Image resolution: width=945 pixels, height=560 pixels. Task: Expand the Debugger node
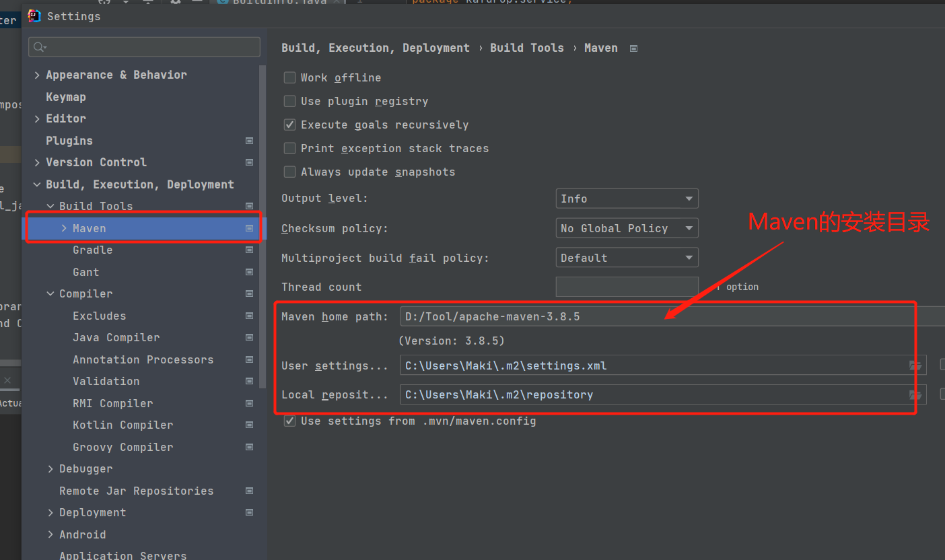coord(50,469)
